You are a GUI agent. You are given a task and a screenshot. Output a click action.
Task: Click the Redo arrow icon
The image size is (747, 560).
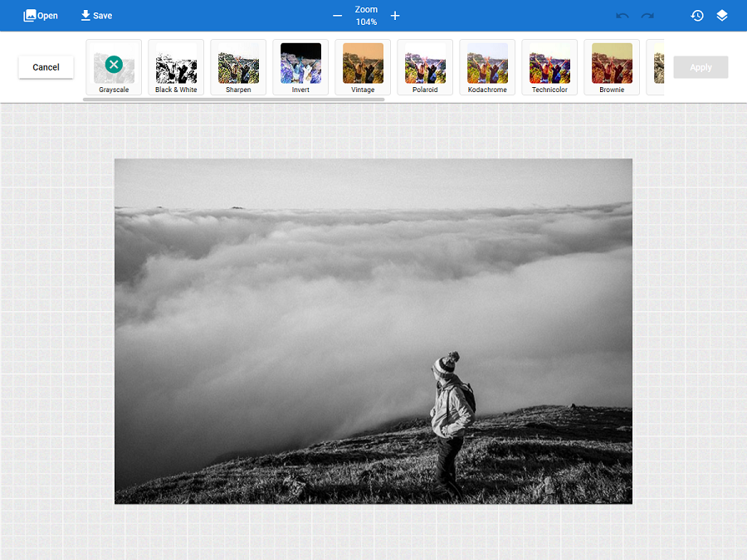pos(648,15)
